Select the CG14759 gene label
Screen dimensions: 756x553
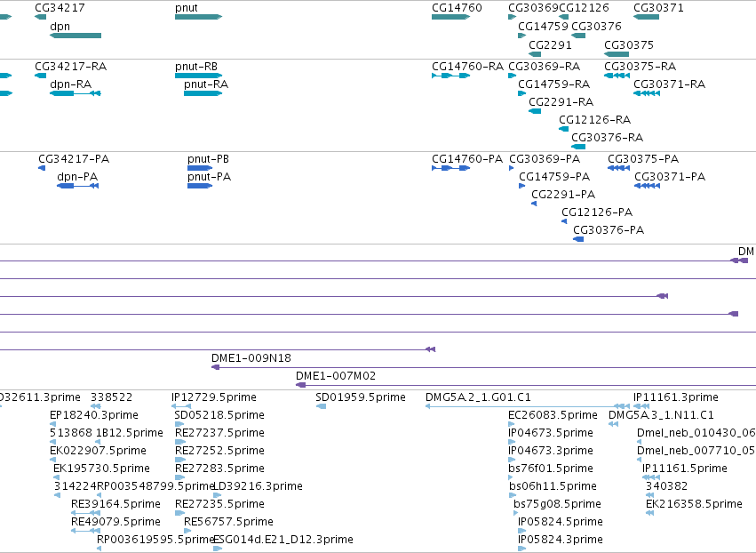tap(544, 26)
